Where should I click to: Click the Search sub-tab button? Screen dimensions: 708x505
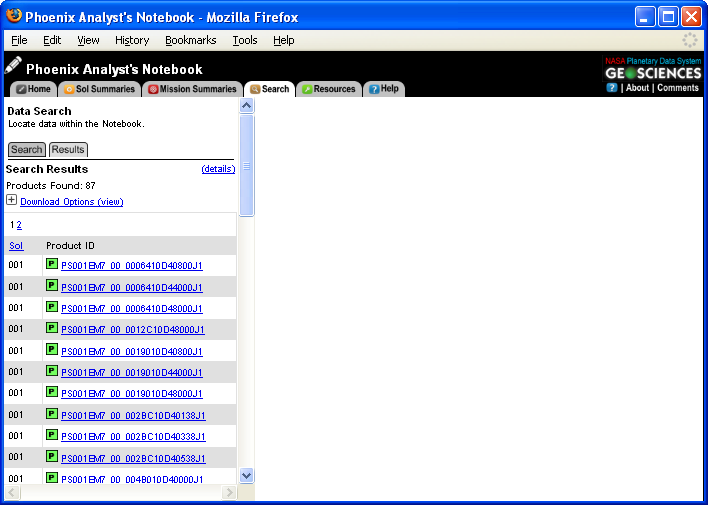pyautogui.click(x=27, y=150)
